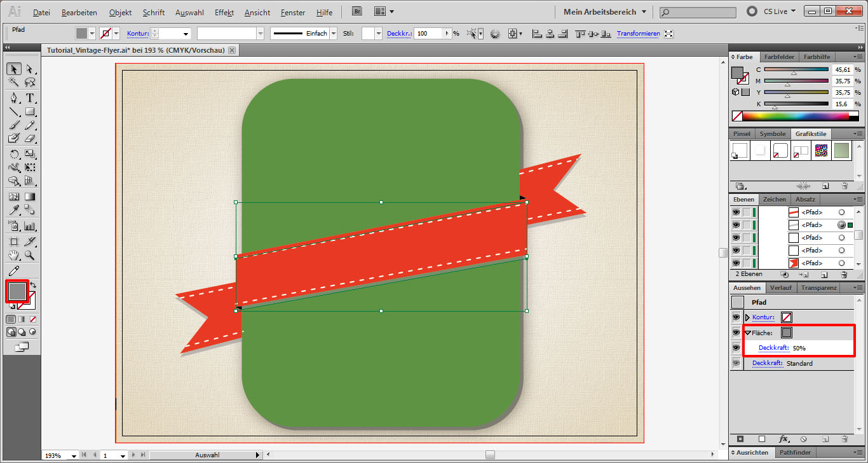
Task: Choose the Hand tool
Action: point(14,256)
